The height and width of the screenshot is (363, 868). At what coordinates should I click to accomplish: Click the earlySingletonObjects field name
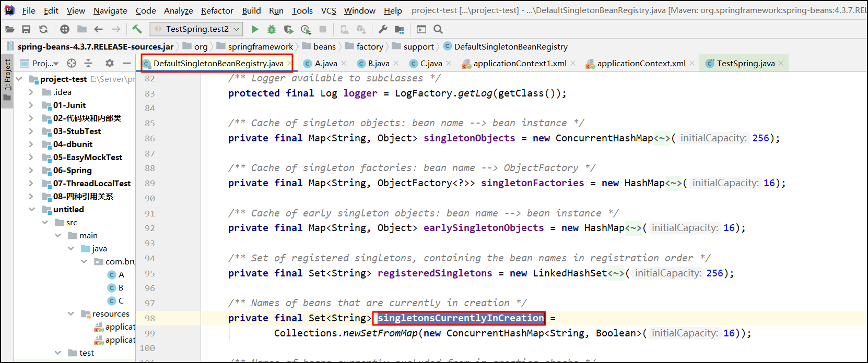tap(484, 227)
